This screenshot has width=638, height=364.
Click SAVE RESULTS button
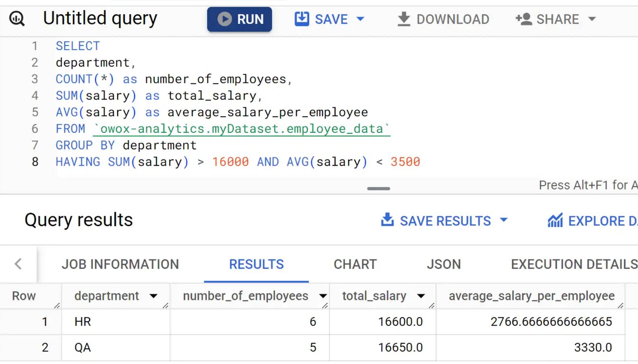[444, 221]
